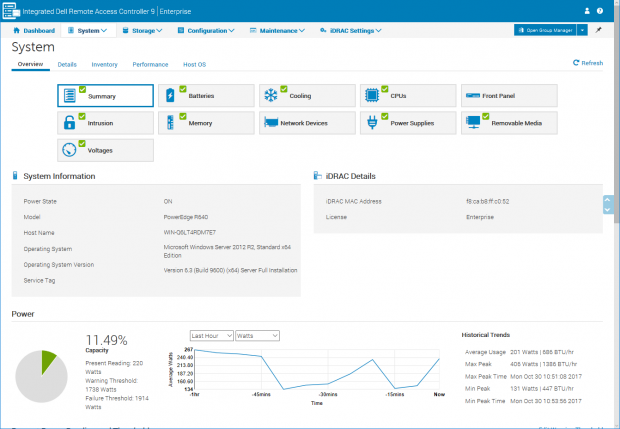This screenshot has height=429, width=620.
Task: Switch to the Performance tab
Action: (x=150, y=64)
